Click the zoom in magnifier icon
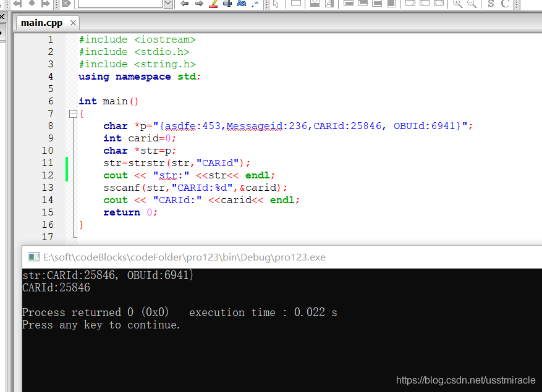Image resolution: width=542 pixels, height=392 pixels. tap(458, 4)
